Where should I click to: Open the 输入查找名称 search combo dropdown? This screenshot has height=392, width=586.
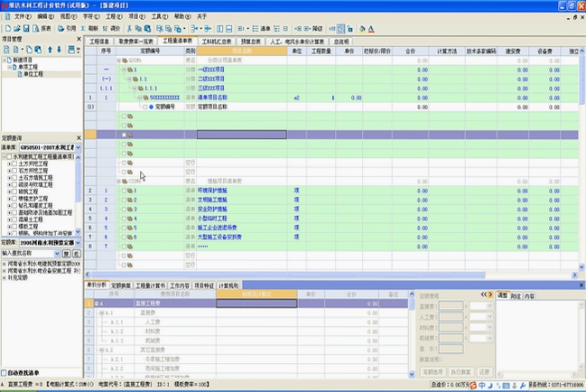pyautogui.click(x=57, y=254)
